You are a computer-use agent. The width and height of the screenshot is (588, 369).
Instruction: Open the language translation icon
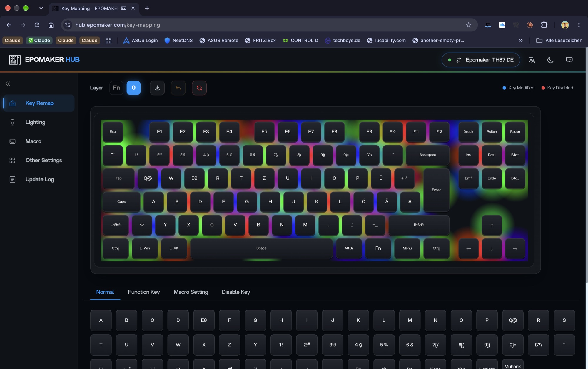[x=532, y=60]
